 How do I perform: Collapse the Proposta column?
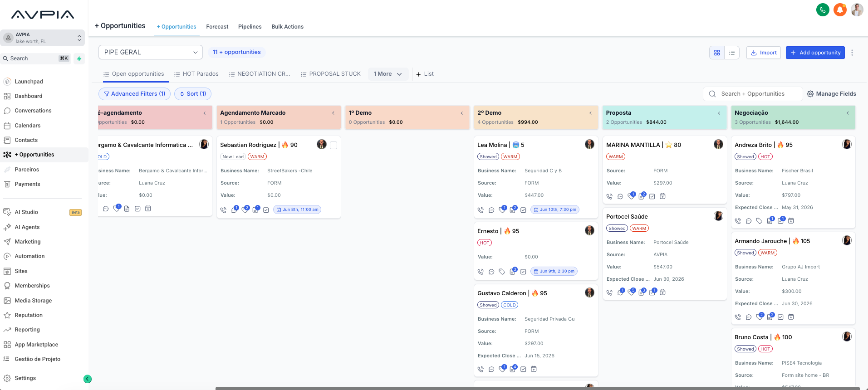pos(719,113)
